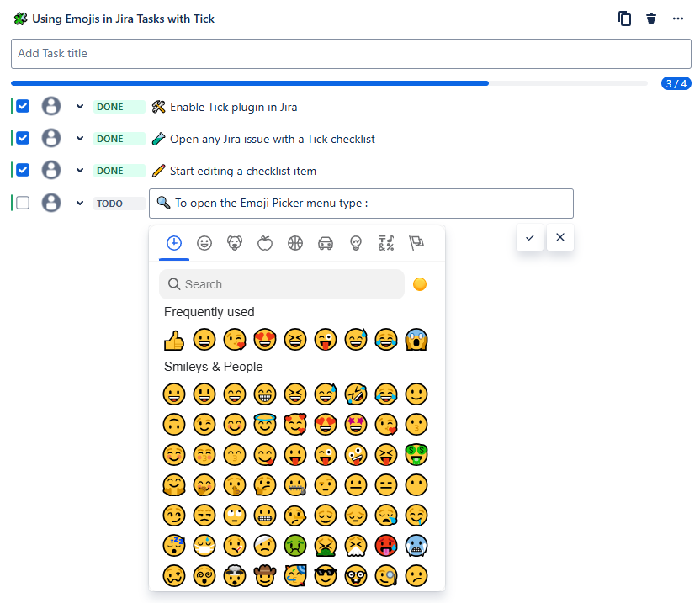Insert the hugging face emoji

point(174,485)
